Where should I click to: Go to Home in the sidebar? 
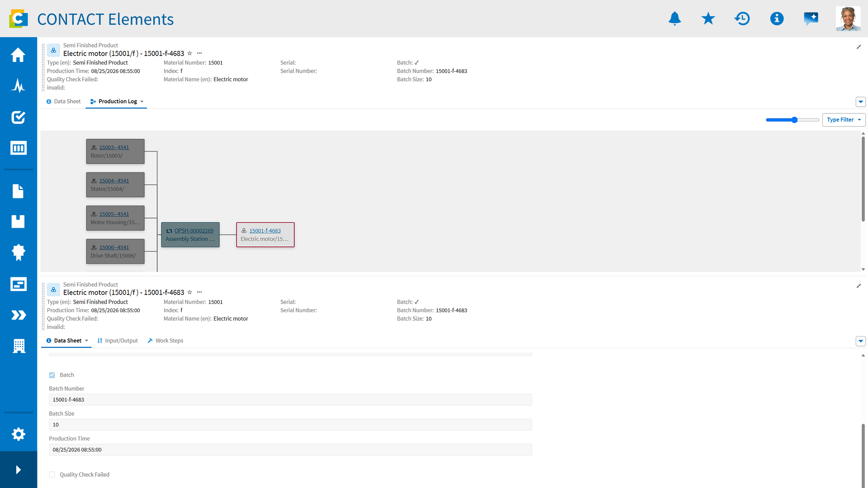click(18, 55)
